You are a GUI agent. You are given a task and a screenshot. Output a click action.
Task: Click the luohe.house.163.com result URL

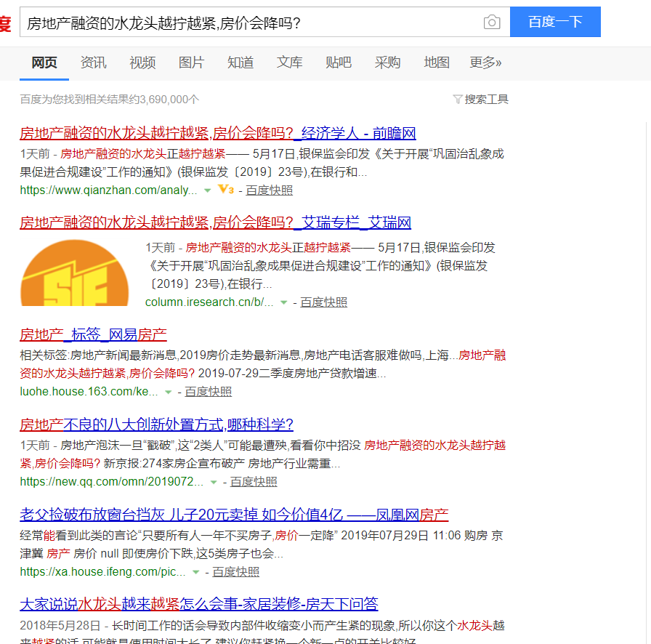(89, 391)
